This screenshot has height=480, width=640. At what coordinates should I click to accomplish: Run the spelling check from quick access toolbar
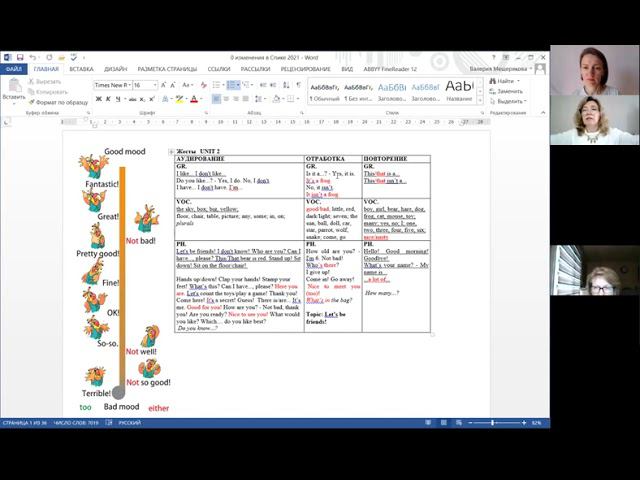click(74, 58)
